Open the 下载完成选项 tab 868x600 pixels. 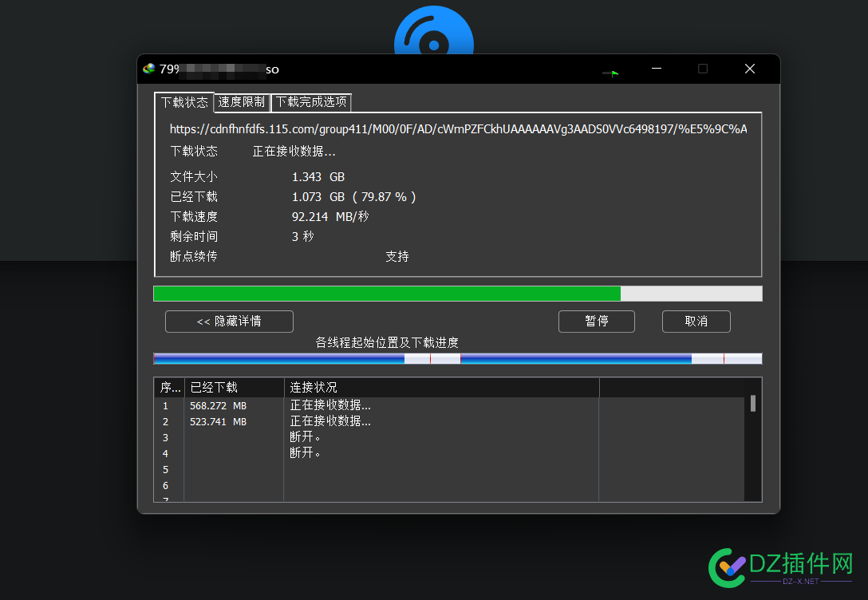click(311, 102)
